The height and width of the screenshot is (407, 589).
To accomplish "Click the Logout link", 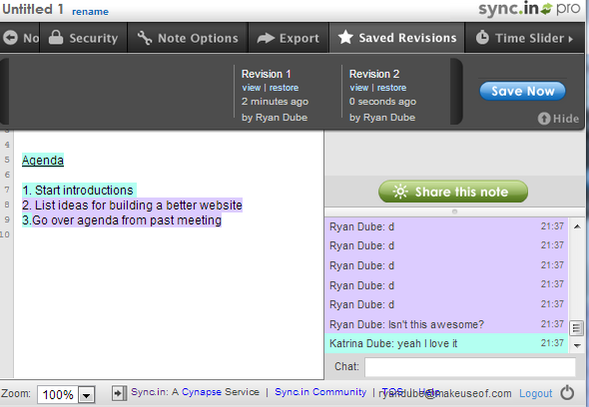I will pyautogui.click(x=536, y=393).
